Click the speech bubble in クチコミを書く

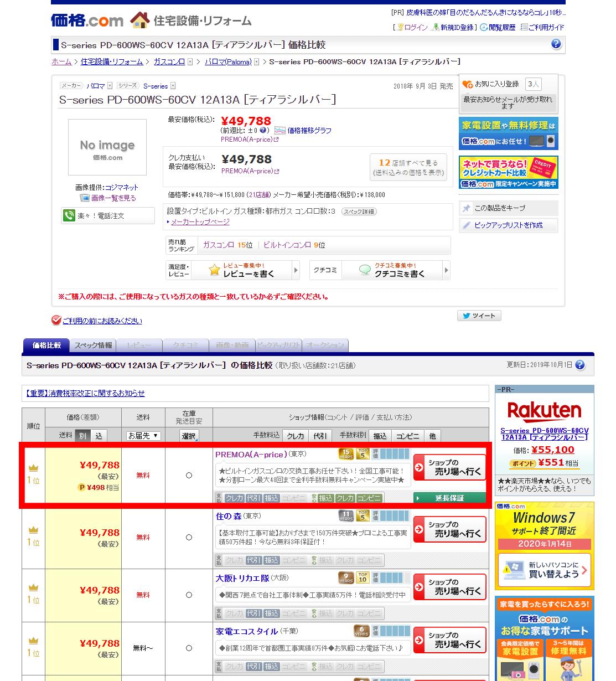(365, 270)
